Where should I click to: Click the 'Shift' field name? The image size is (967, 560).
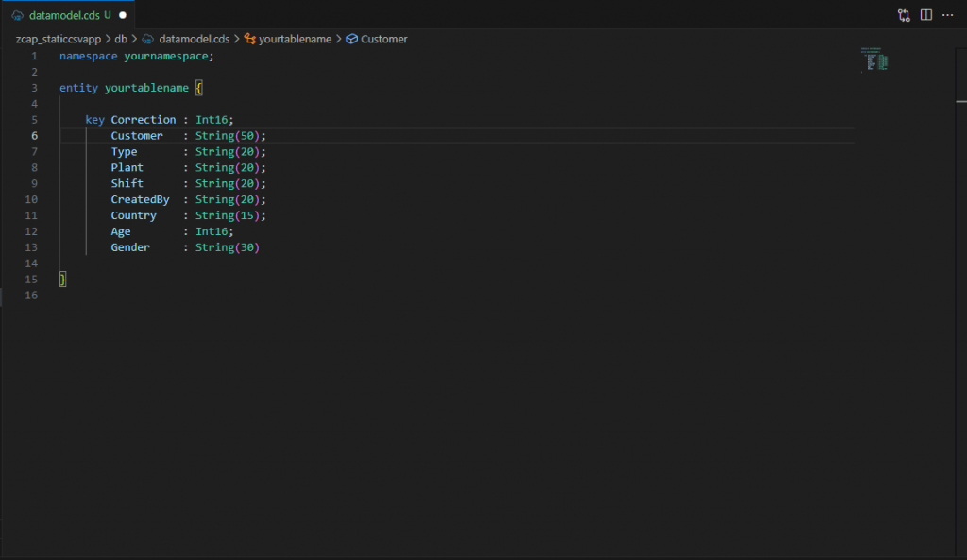coord(127,184)
